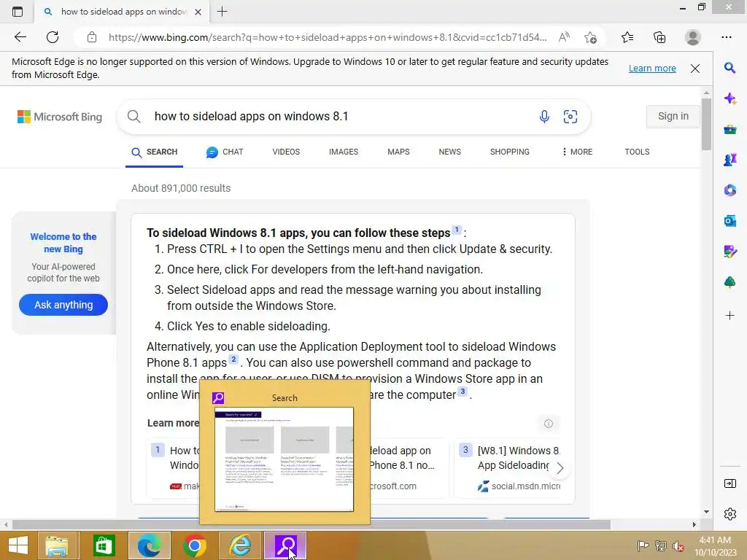The height and width of the screenshot is (560, 747).
Task: Open File Explorer from the taskbar
Action: point(57,545)
